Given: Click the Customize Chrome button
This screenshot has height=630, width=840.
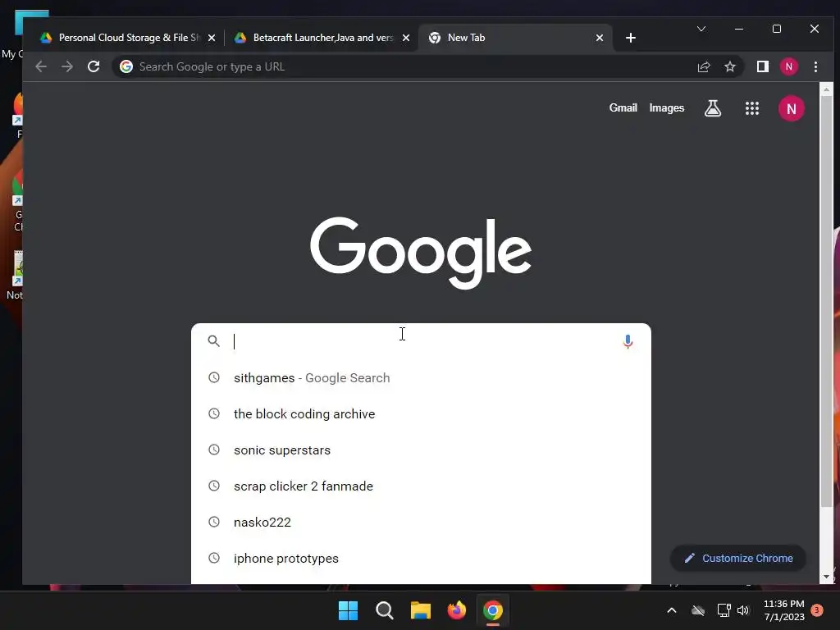Looking at the screenshot, I should 738,558.
